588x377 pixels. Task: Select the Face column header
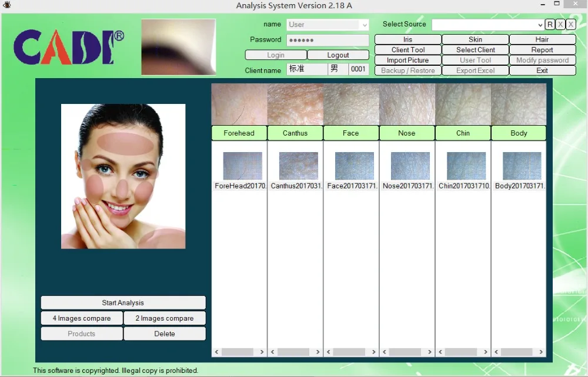[350, 133]
